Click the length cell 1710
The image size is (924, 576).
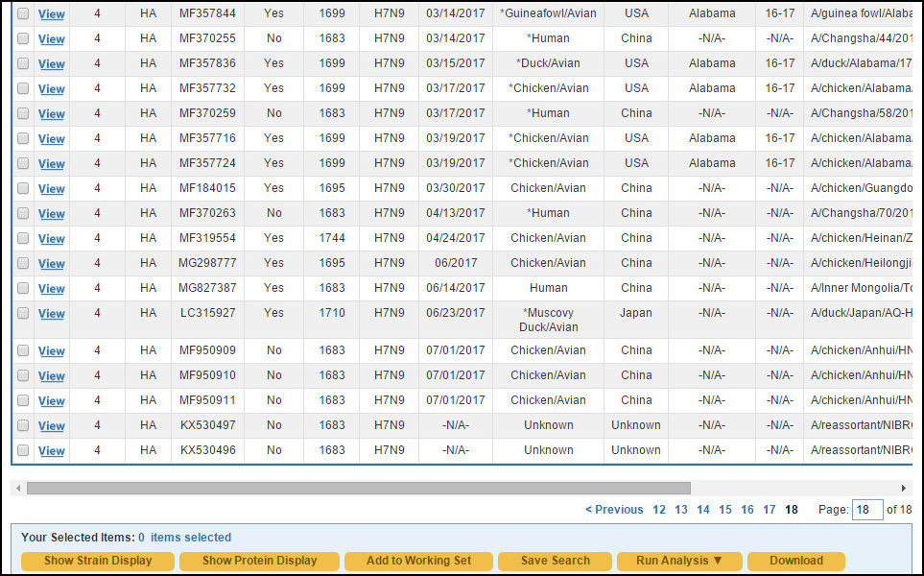coord(332,313)
